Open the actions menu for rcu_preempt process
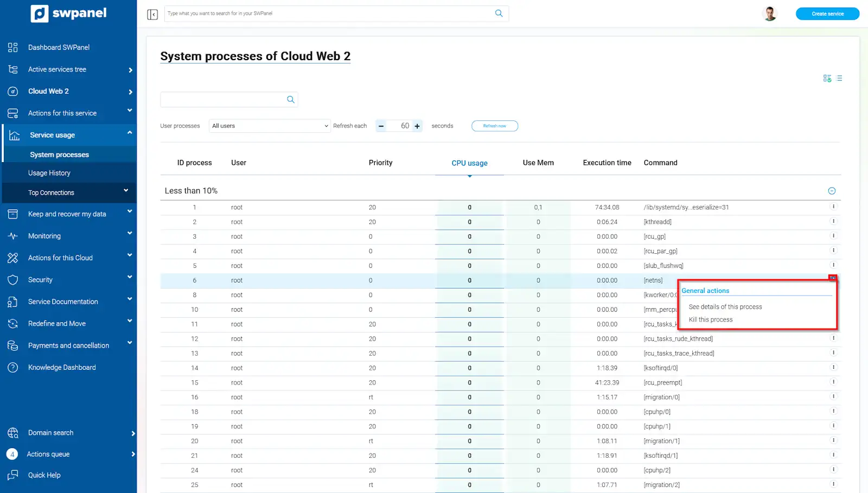The width and height of the screenshot is (868, 493). tap(834, 382)
